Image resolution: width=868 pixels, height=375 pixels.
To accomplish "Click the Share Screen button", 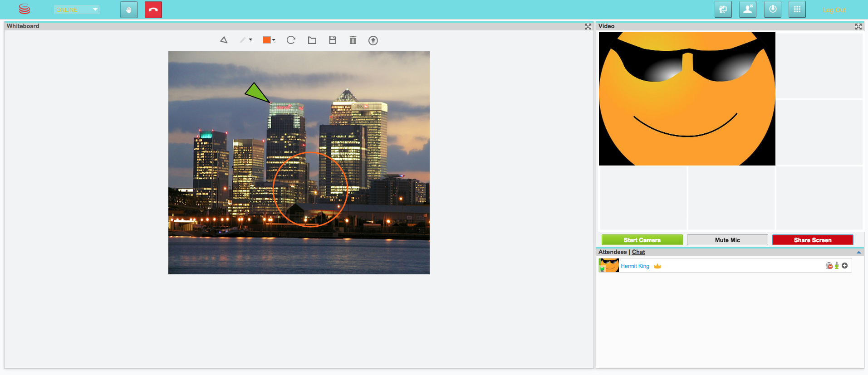I will 812,240.
